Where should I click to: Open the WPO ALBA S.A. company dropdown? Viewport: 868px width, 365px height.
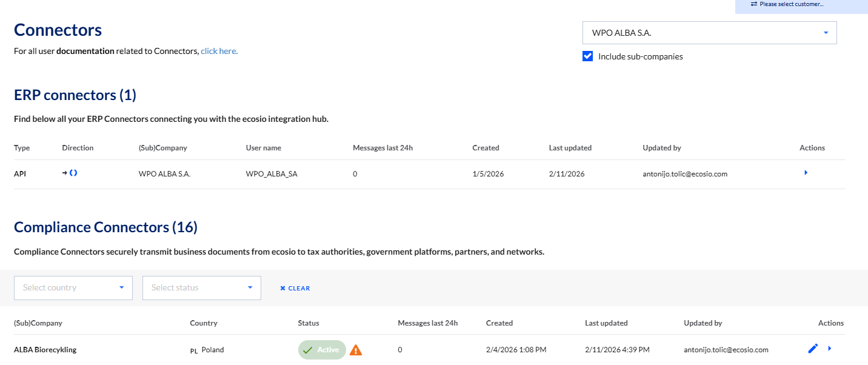point(709,33)
